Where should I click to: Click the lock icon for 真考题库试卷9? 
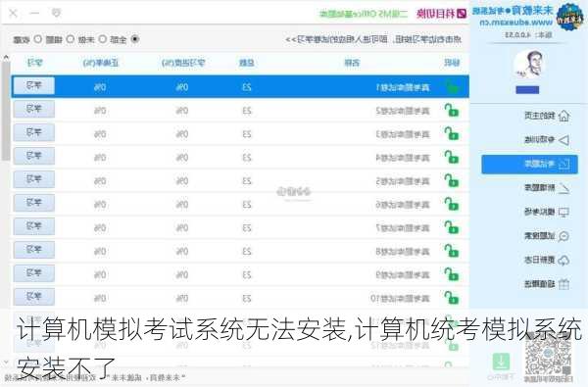(452, 274)
